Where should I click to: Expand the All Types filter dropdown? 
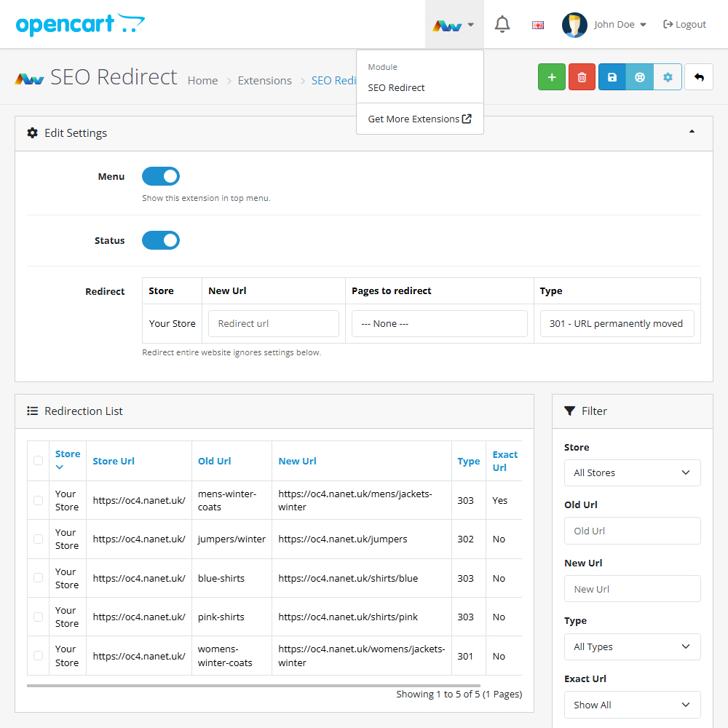[632, 646]
